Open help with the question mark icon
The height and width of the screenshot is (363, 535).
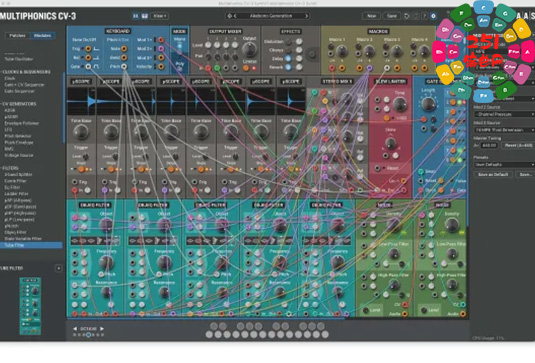[x=424, y=16]
